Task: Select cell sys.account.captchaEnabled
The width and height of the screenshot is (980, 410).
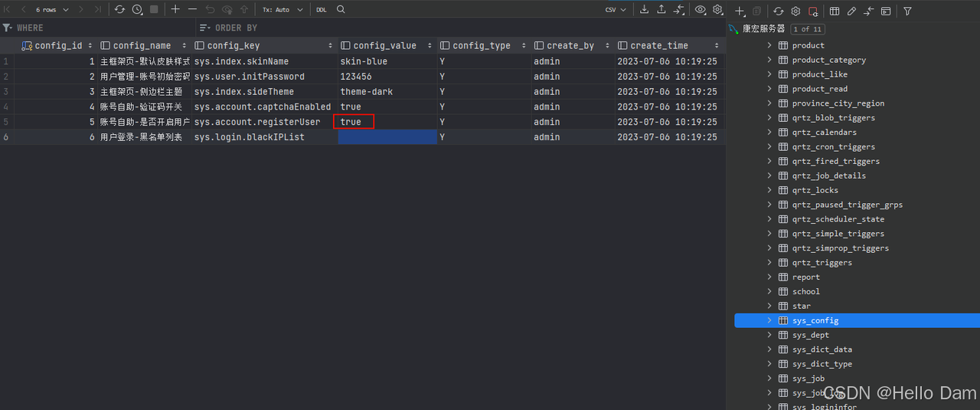Action: point(264,107)
